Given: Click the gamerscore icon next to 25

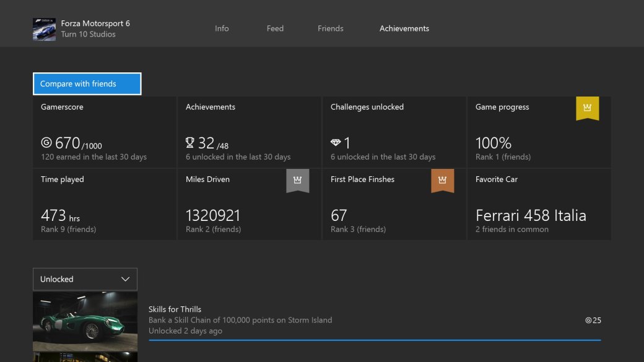Looking at the screenshot, I should (x=588, y=320).
